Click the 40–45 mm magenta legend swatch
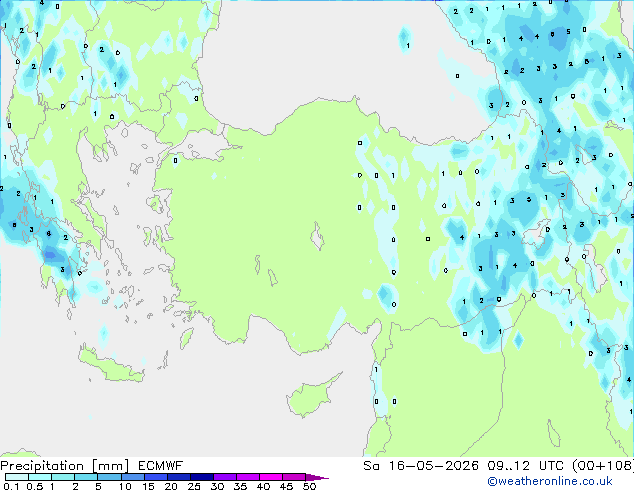This screenshot has width=634, height=490. click(x=271, y=477)
